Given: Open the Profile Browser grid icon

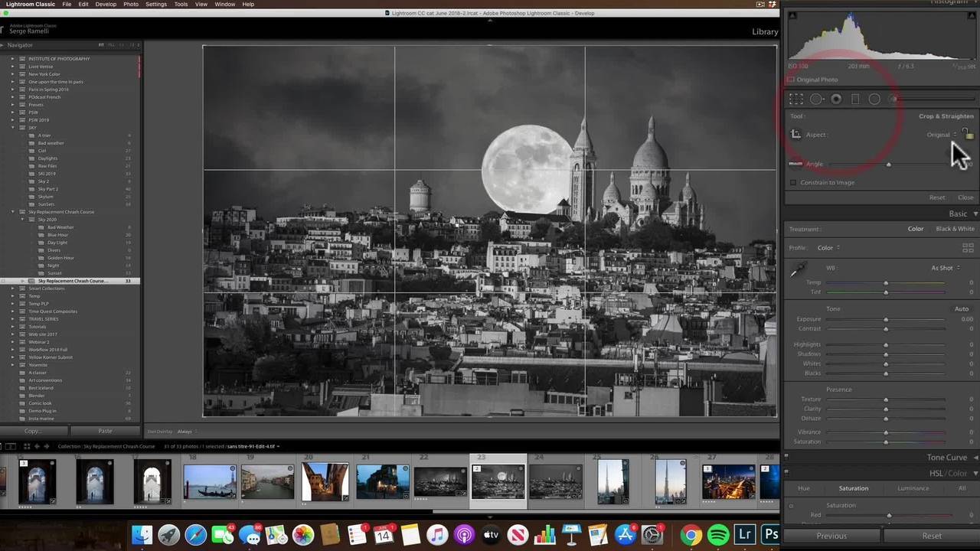Looking at the screenshot, I should click(968, 248).
